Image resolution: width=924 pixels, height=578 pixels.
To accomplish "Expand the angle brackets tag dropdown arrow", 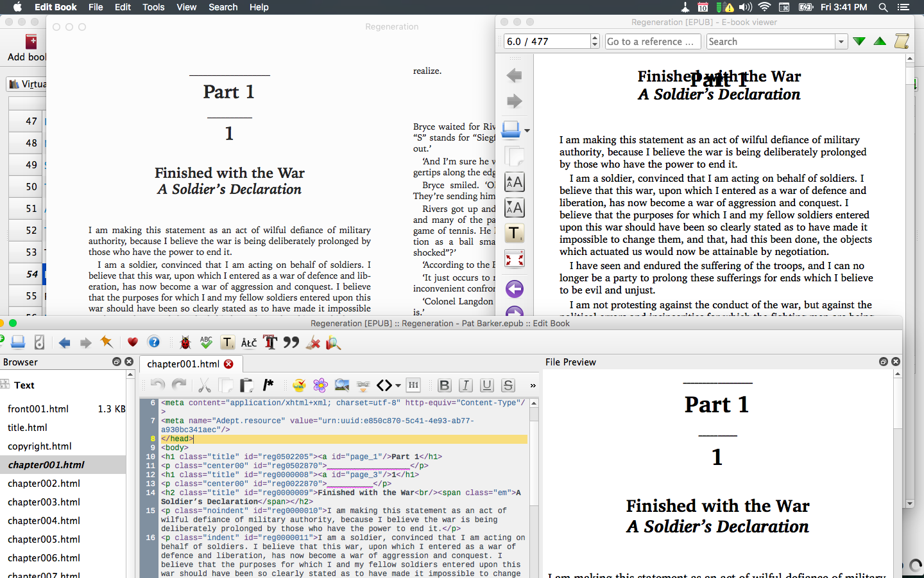I will (398, 386).
